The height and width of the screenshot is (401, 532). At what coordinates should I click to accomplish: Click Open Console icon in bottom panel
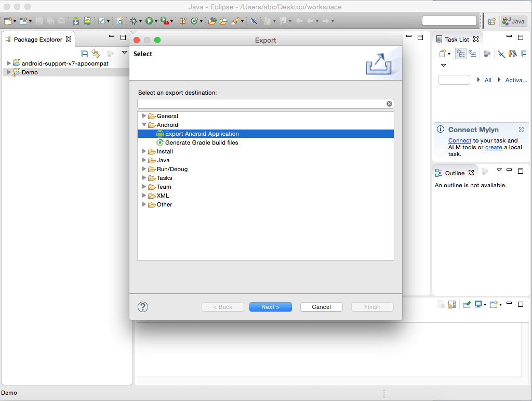tap(494, 304)
